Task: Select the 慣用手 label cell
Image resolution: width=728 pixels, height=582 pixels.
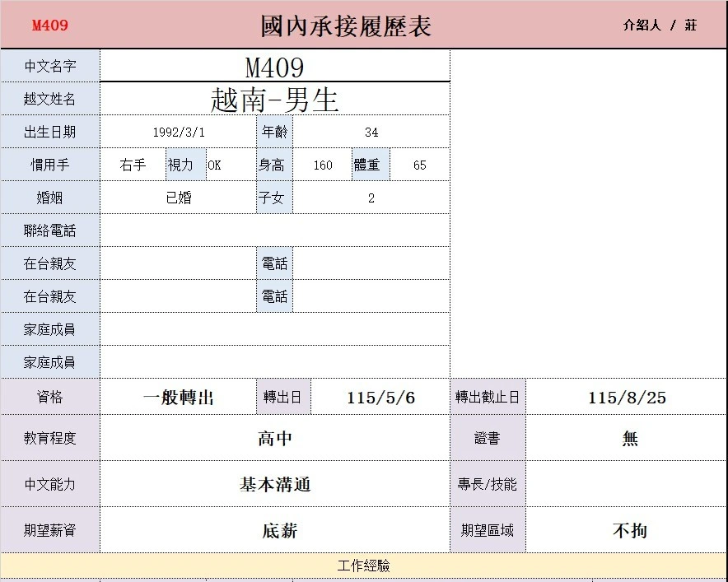Action: [x=50, y=165]
